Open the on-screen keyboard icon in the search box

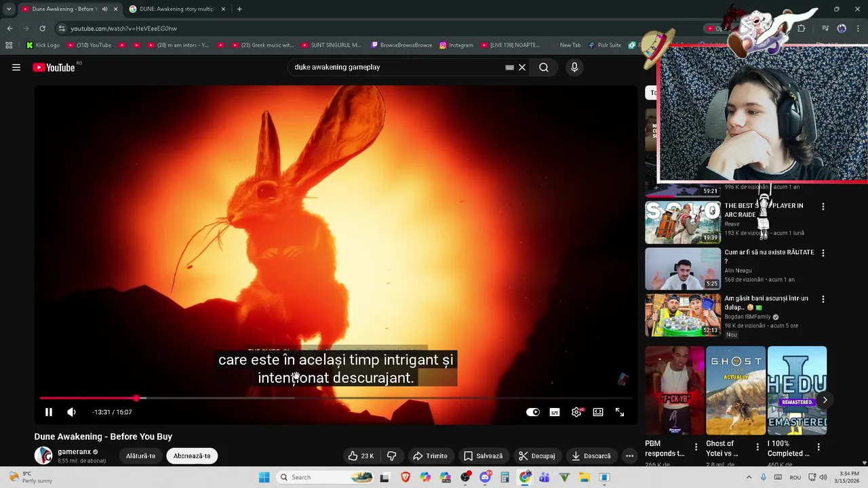click(509, 67)
